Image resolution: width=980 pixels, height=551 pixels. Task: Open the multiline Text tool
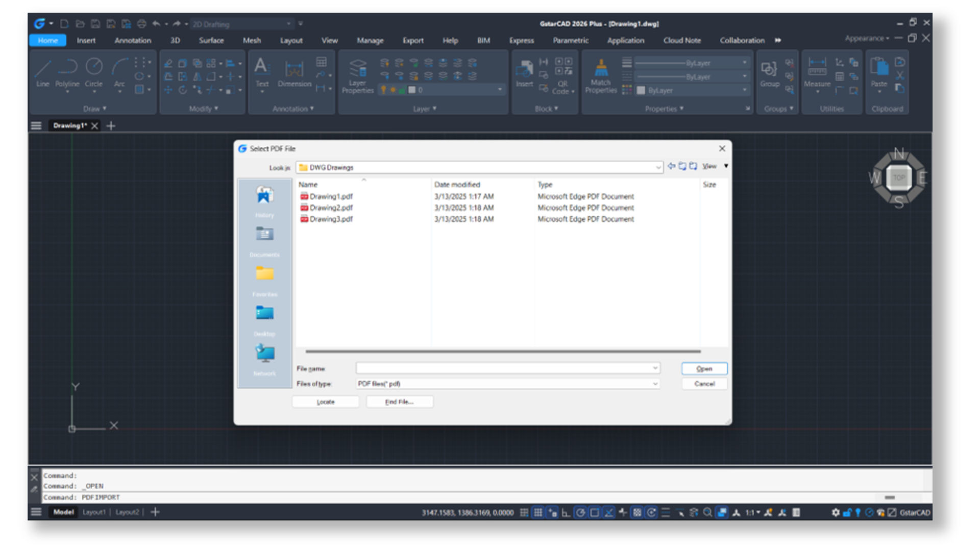[261, 71]
